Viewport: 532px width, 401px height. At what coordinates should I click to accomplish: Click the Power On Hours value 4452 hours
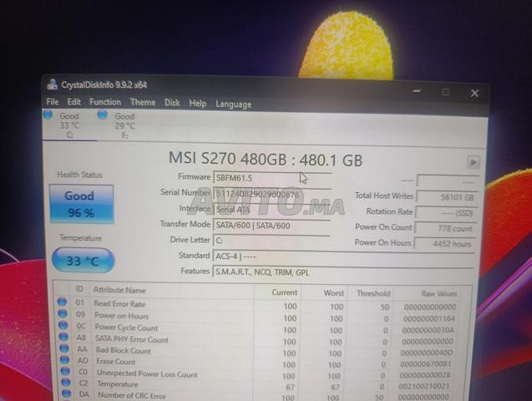[x=444, y=244]
